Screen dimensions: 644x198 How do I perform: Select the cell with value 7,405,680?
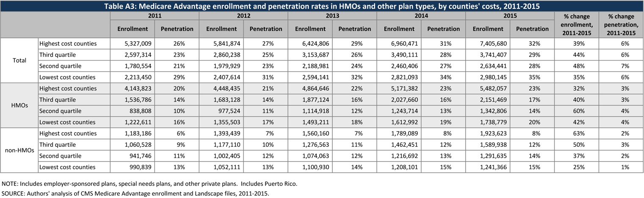[488, 44]
